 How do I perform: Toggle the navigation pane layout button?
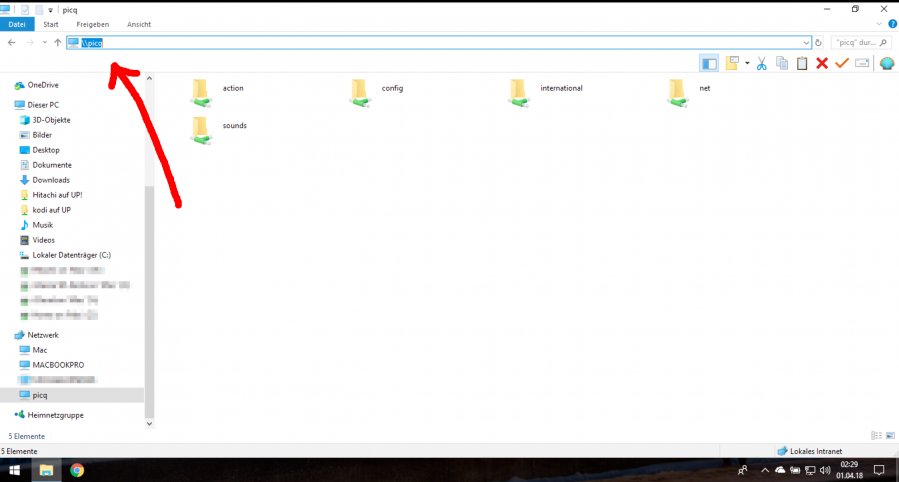click(709, 64)
